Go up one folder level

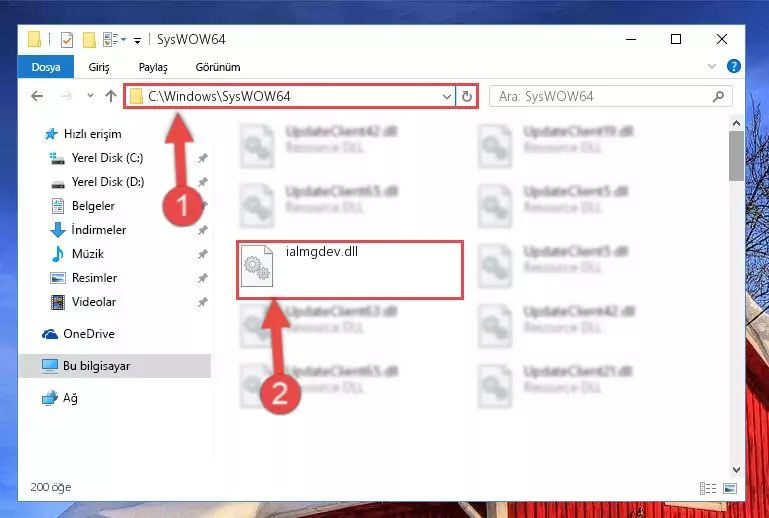tap(111, 96)
